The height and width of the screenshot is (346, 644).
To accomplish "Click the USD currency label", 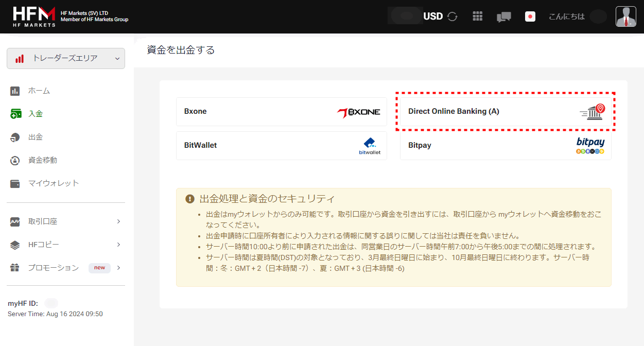I will pos(433,16).
